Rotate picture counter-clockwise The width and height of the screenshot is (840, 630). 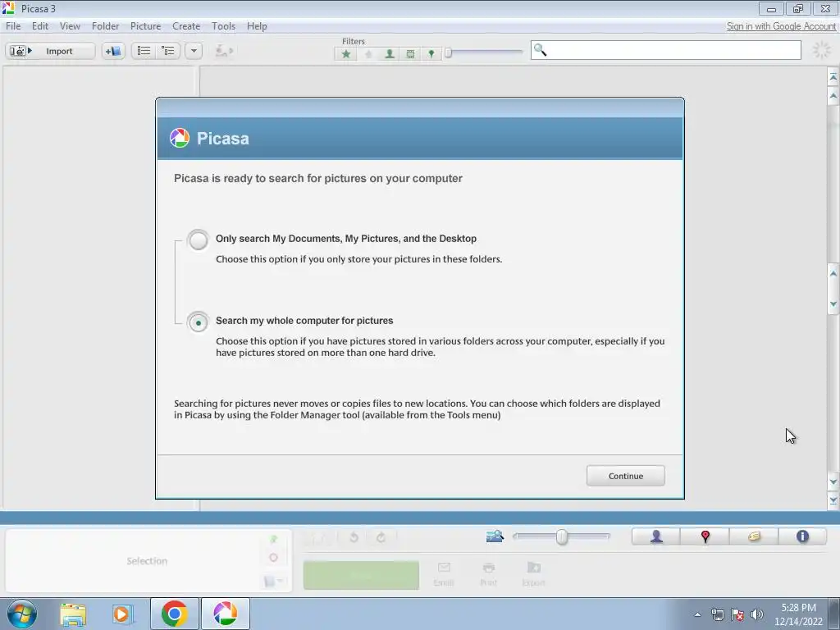tap(354, 537)
